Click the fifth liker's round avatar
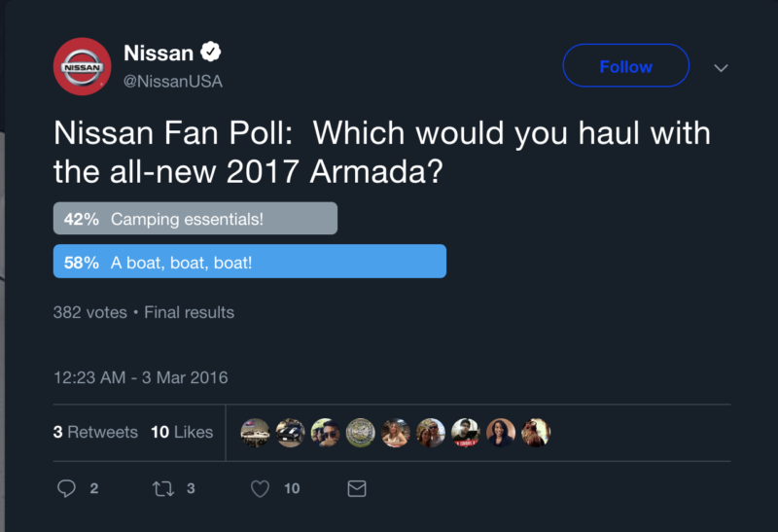Image resolution: width=778 pixels, height=532 pixels. click(396, 432)
